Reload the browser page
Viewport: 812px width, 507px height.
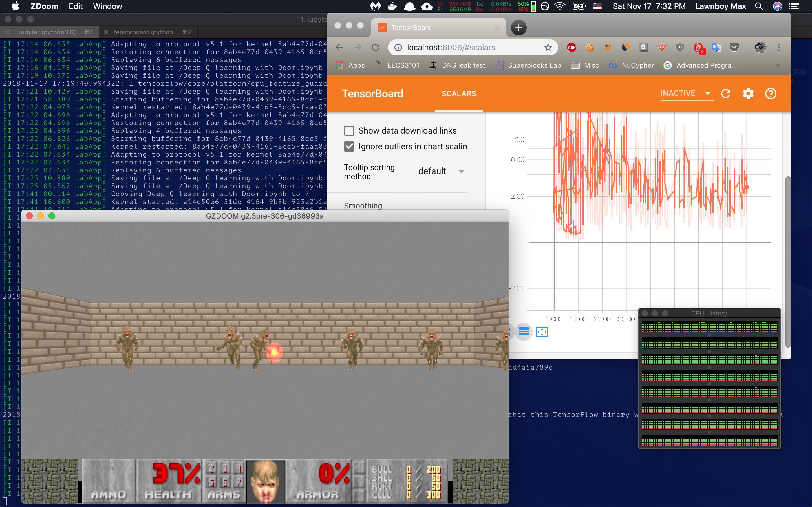(376, 48)
